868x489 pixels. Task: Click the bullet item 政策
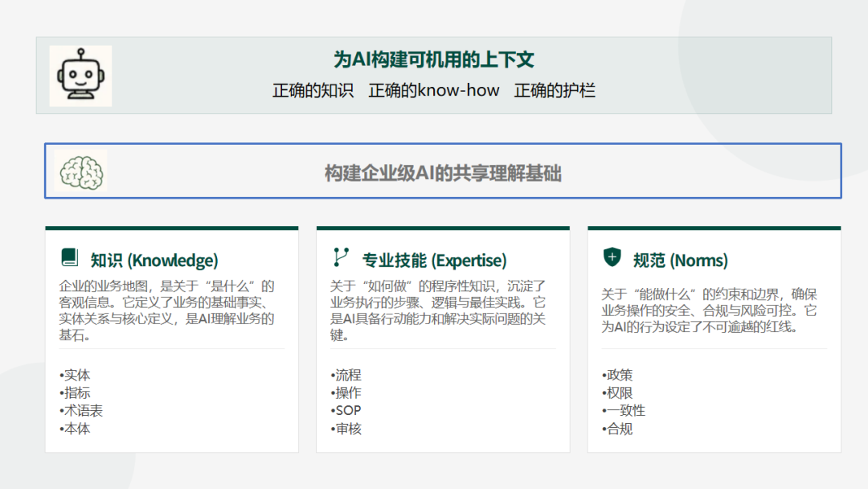[617, 375]
